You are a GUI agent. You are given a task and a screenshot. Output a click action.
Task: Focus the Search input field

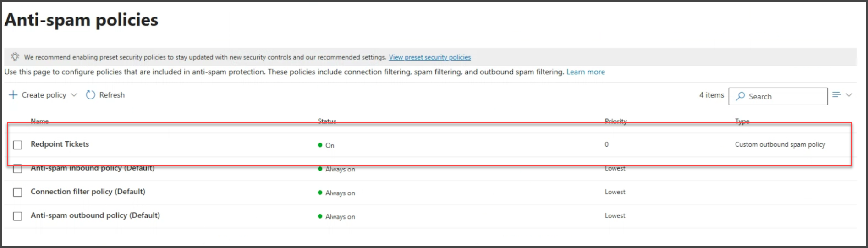(778, 96)
